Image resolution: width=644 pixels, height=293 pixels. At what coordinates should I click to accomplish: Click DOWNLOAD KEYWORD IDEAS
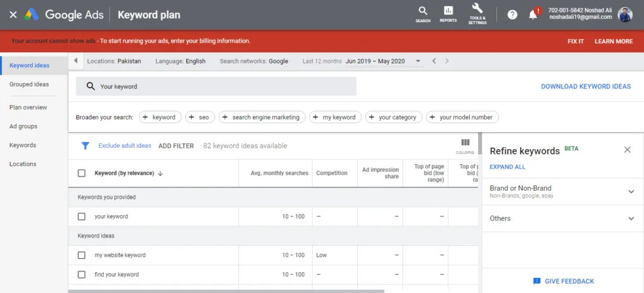click(586, 86)
